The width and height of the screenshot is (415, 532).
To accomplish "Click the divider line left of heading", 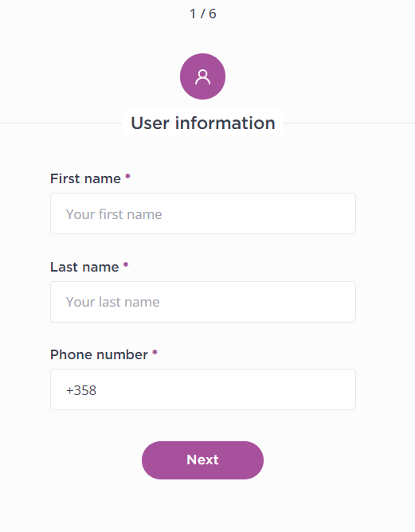I will 61,123.
